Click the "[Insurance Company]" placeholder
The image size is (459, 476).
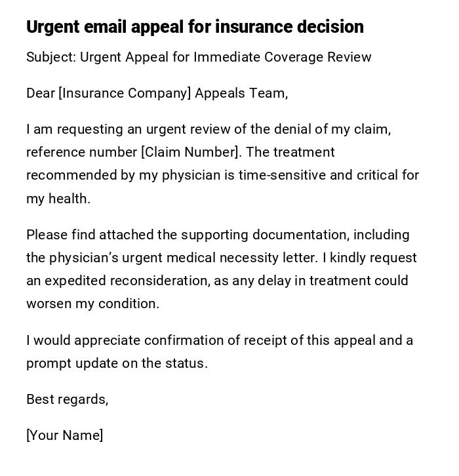click(x=125, y=93)
